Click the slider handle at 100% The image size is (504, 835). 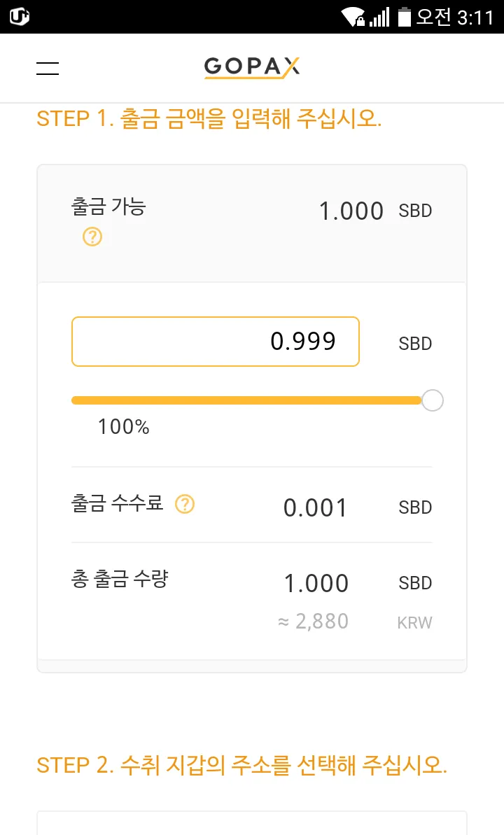[x=432, y=400]
